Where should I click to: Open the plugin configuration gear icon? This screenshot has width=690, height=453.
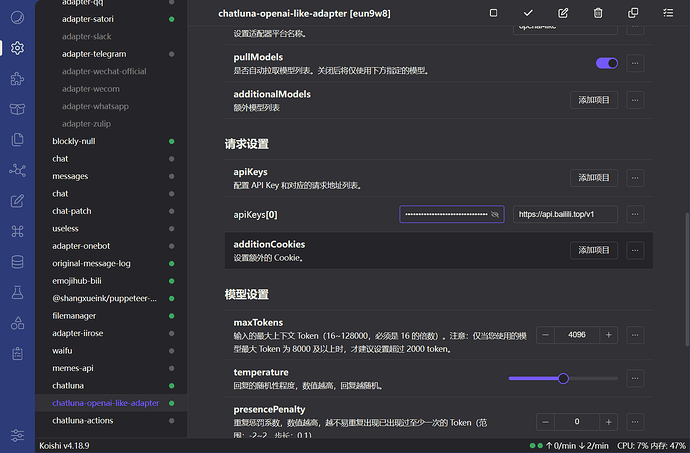[18, 47]
